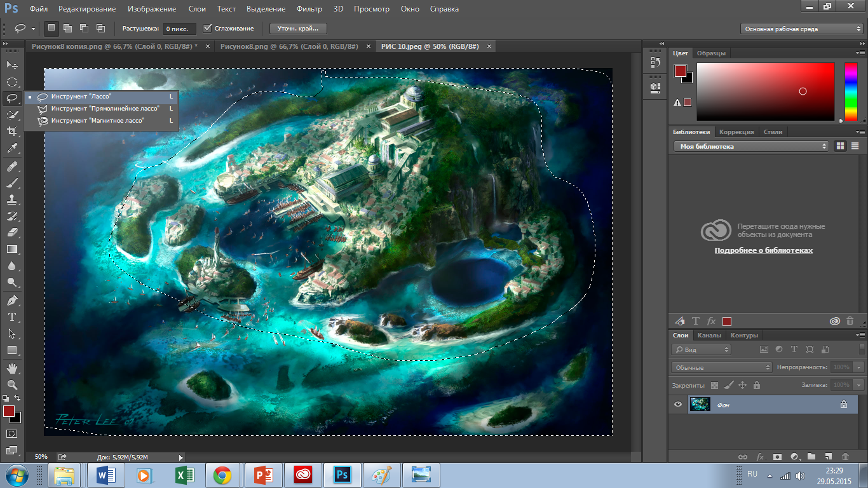Toggle lock transparent pixels
Viewport: 868px width, 488px height.
point(714,385)
